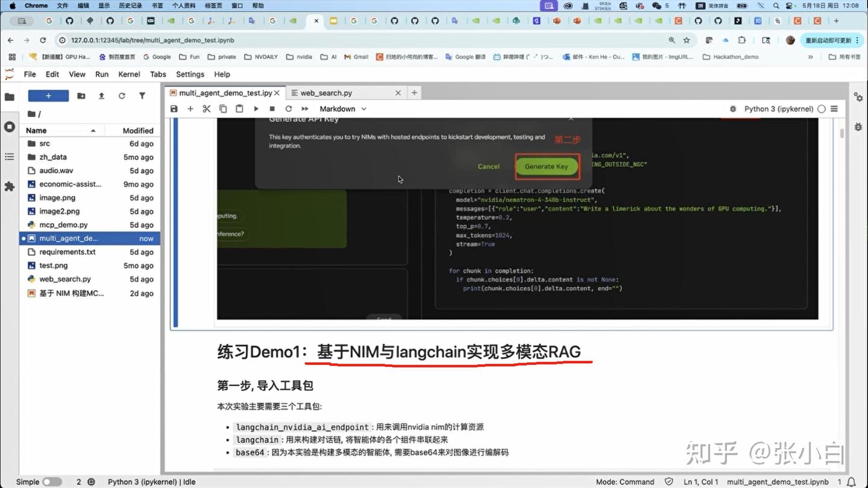Save the notebook with the toolbar disk icon
Viewport: 868px width, 488px height.
174,109
